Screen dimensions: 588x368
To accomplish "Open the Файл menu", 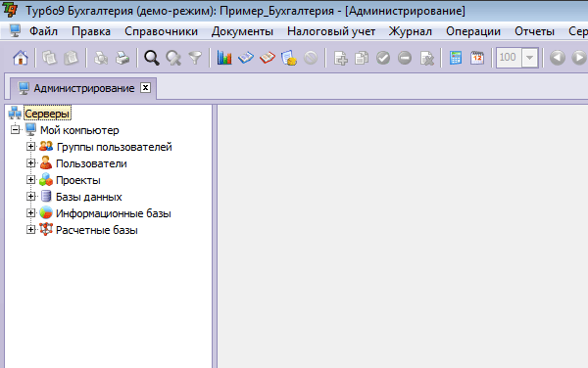I will point(43,31).
